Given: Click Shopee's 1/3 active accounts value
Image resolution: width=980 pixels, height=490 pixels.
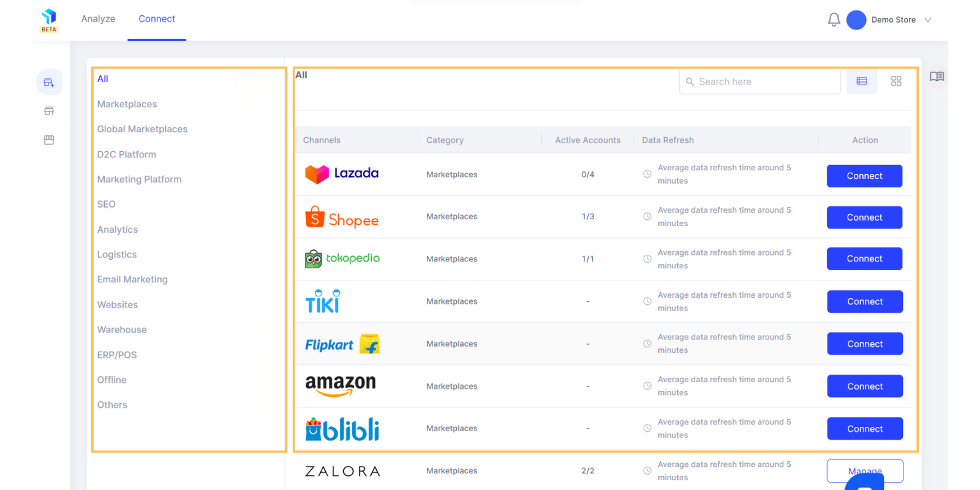Looking at the screenshot, I should click(x=587, y=217).
